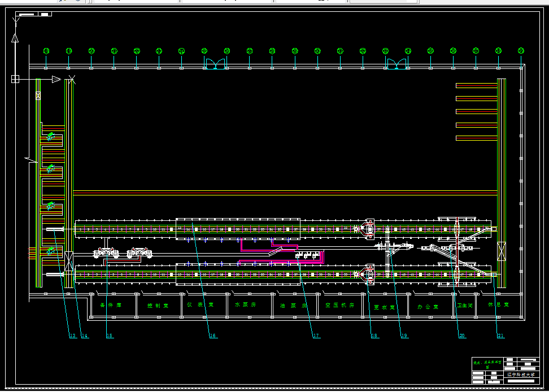Select callout number 18

coord(374,336)
